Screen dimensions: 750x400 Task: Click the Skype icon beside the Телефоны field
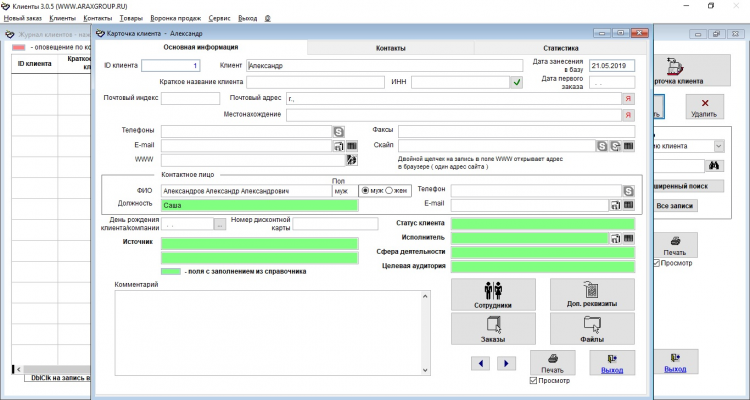(x=339, y=130)
